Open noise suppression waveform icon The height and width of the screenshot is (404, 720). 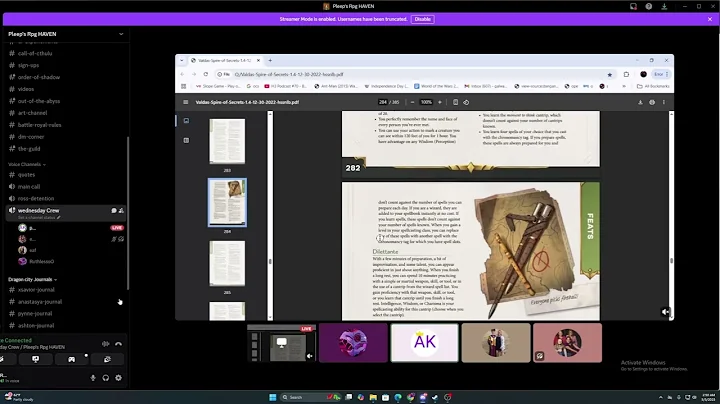point(106,344)
